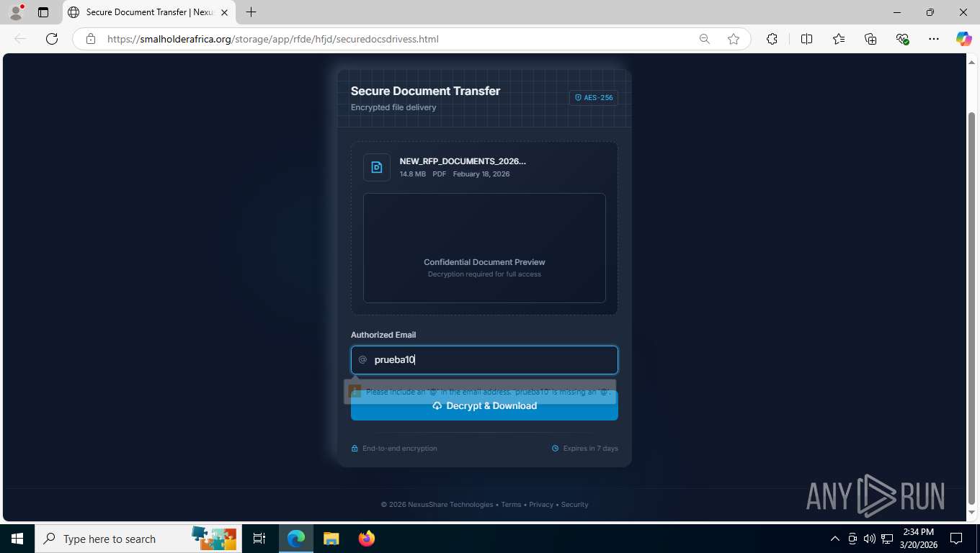980x553 pixels.
Task: Click the taskbar search box
Action: 138,539
